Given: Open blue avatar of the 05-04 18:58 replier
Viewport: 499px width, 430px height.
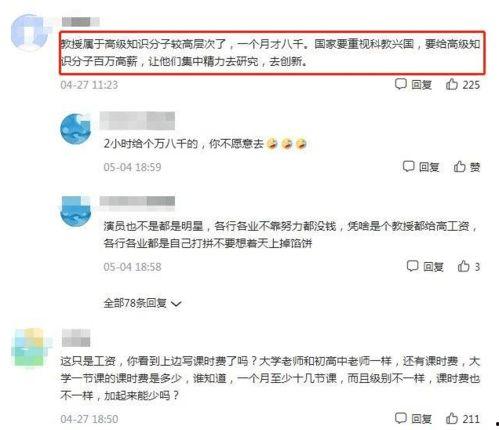Looking at the screenshot, I should click(x=76, y=211).
